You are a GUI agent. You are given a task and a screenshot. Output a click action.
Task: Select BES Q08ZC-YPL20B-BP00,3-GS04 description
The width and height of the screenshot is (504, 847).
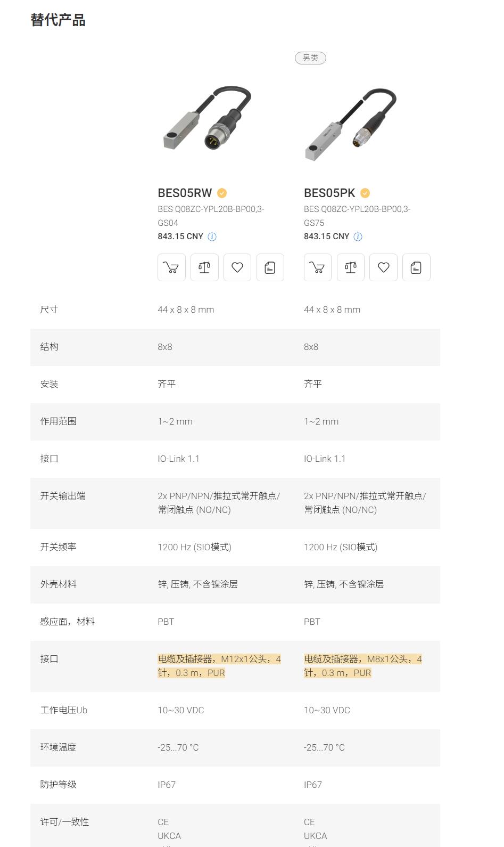click(211, 216)
